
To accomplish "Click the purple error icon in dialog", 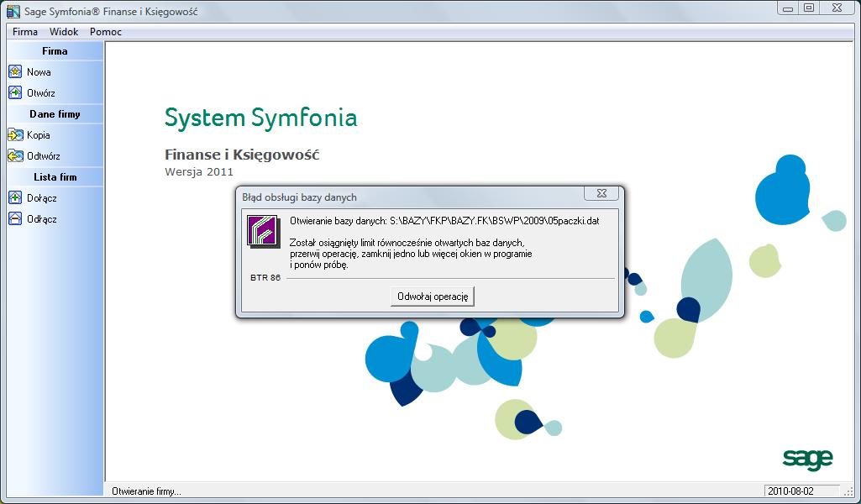I will coord(263,231).
